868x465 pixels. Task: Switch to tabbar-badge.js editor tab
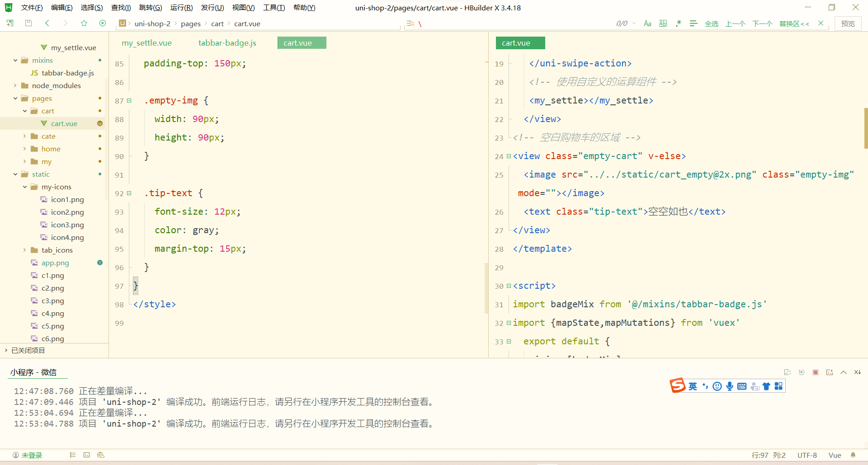pyautogui.click(x=227, y=43)
